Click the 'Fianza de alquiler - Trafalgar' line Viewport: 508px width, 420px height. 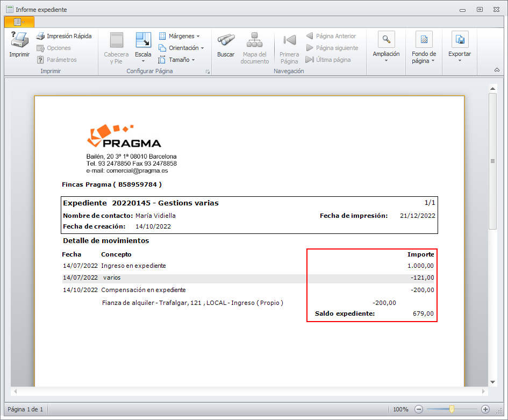click(x=192, y=303)
